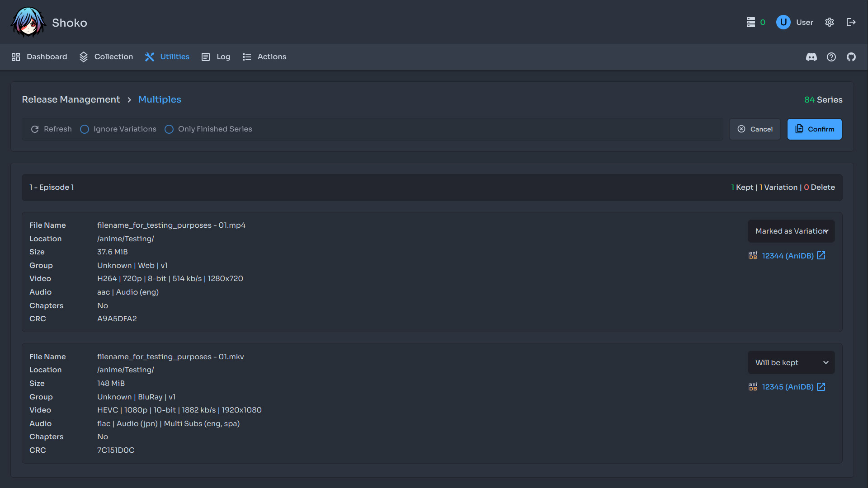This screenshot has width=868, height=488.
Task: Open external link icon next to 12344 (AniDB)
Action: coord(821,255)
